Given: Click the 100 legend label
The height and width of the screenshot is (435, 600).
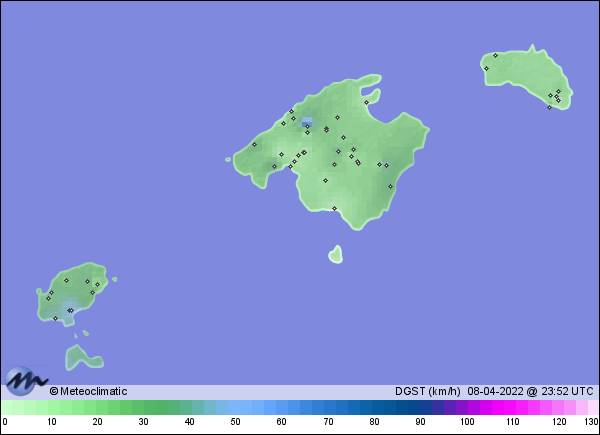Looking at the screenshot, I should click(467, 422).
